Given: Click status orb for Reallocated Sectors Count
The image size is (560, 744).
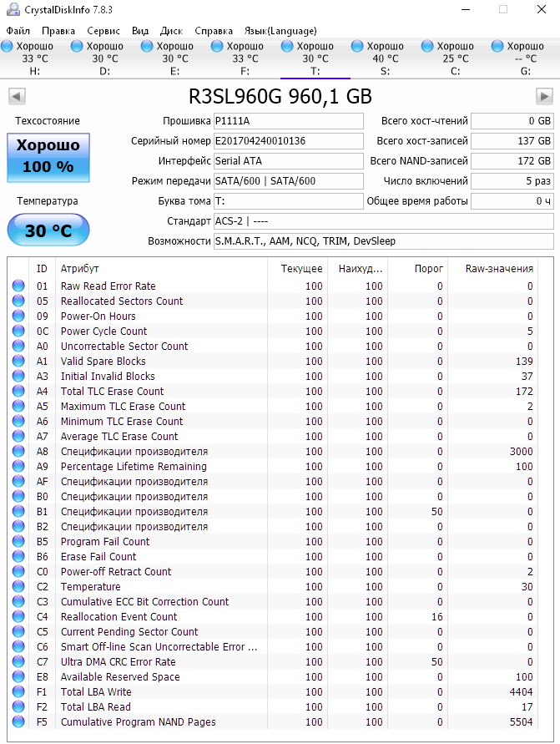Looking at the screenshot, I should (x=18, y=301).
